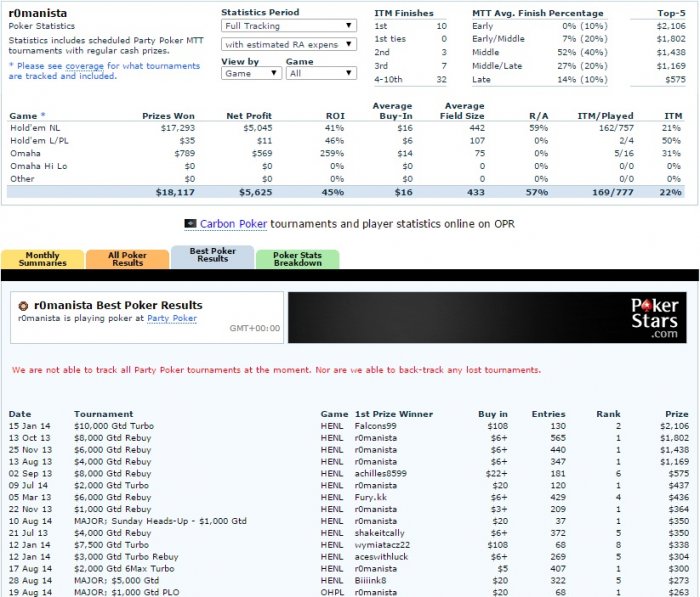Switch to the Monthly Summaries tab
The width and height of the screenshot is (700, 597).
point(42,259)
